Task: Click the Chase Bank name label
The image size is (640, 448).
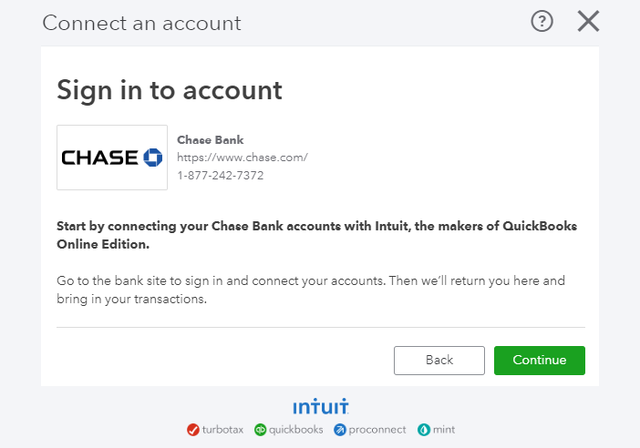Action: click(210, 140)
